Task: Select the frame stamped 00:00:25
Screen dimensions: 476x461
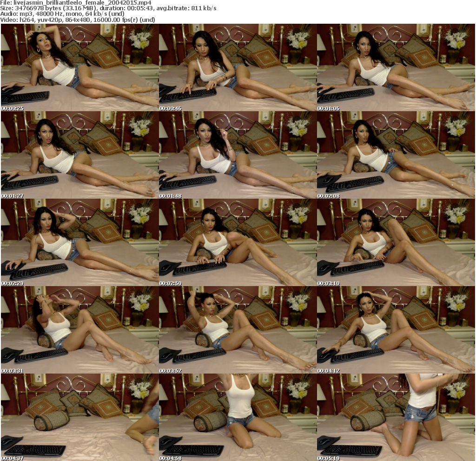Action: pyautogui.click(x=79, y=67)
